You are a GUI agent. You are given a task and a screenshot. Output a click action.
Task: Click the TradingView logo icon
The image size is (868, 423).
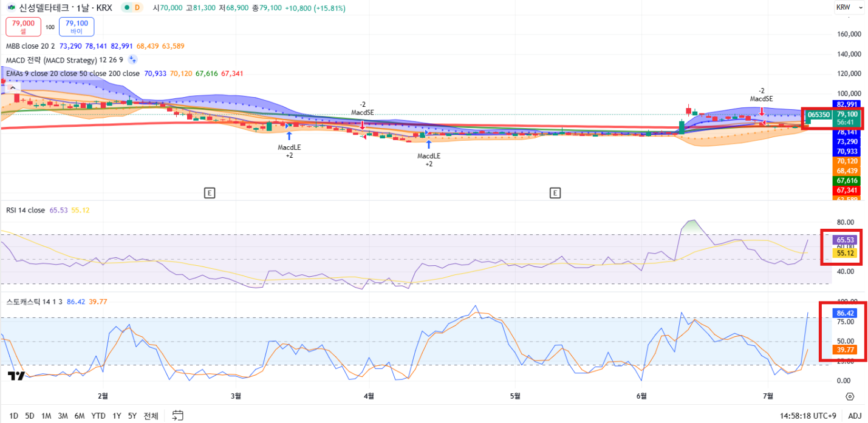(16, 376)
